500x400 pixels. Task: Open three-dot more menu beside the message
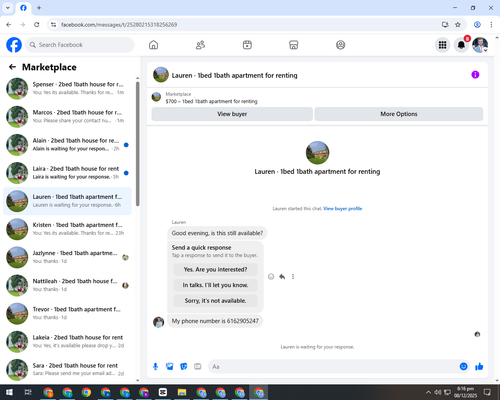pos(293,276)
